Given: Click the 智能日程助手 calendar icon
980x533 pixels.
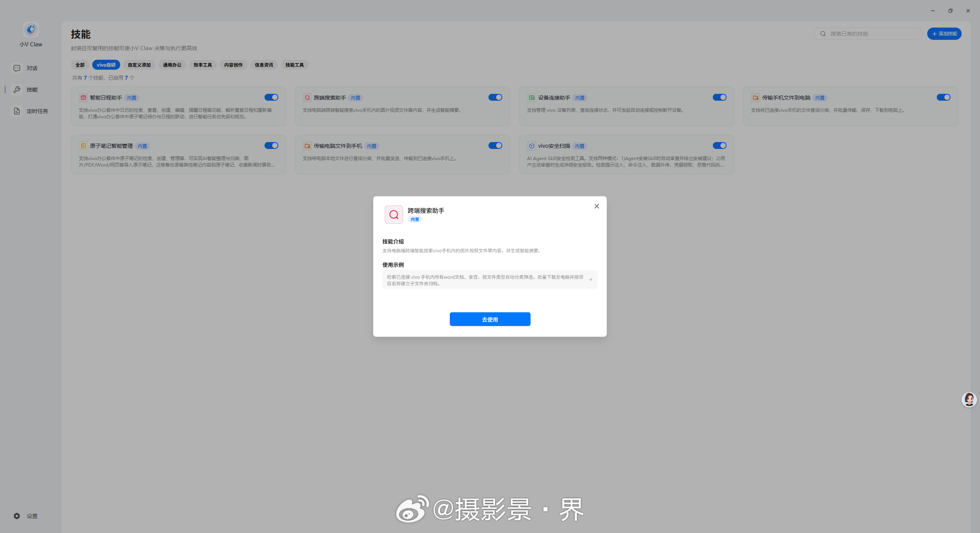Looking at the screenshot, I should point(83,98).
